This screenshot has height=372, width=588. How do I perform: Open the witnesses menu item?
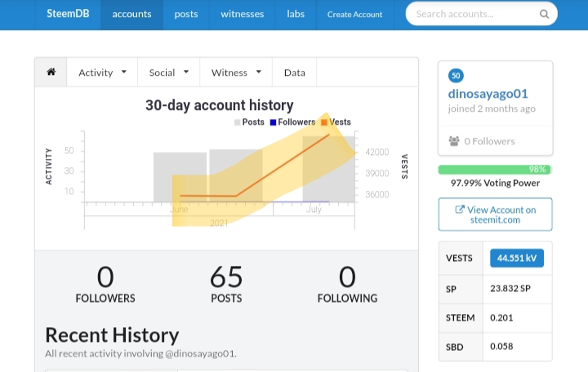coord(243,14)
